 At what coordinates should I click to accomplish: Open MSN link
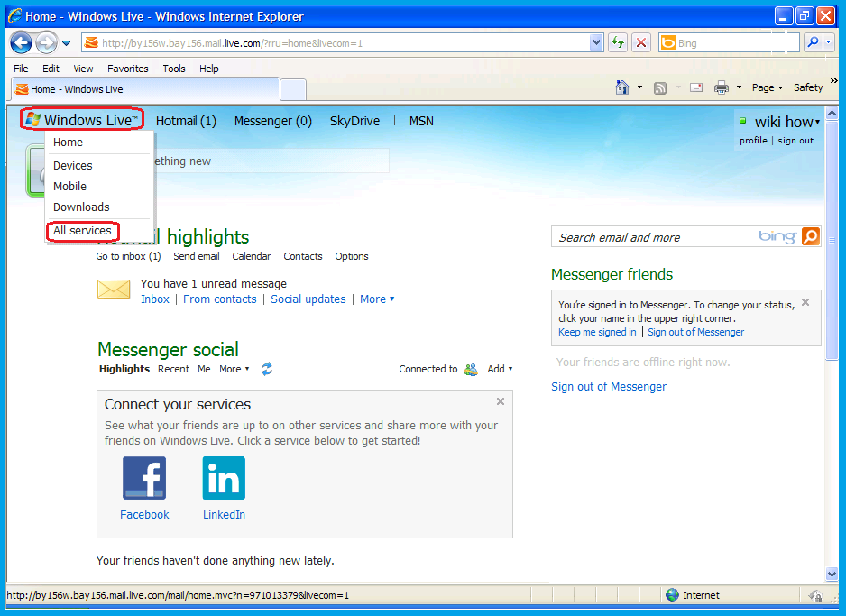click(421, 121)
